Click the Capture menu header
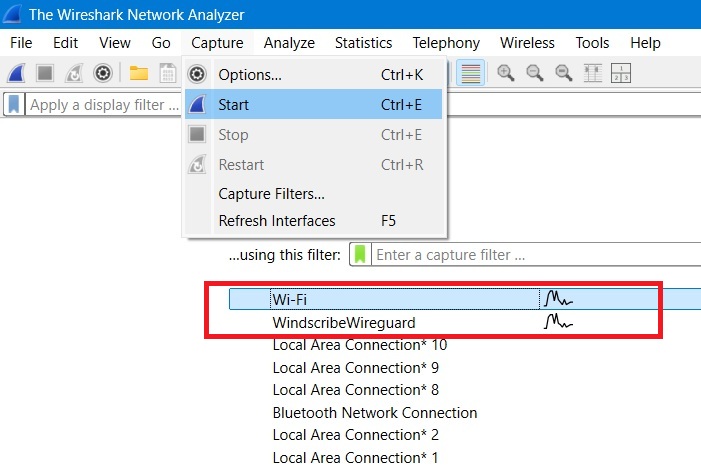This screenshot has height=472, width=701. point(217,43)
